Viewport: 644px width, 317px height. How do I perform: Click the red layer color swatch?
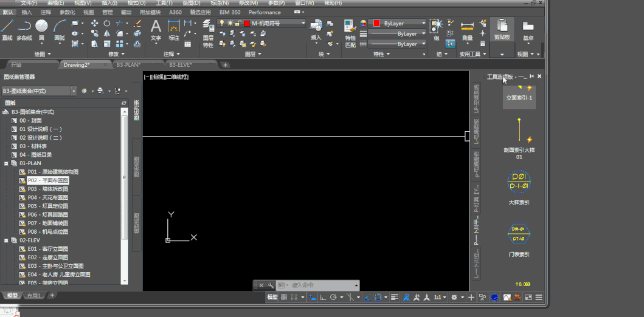[247, 23]
